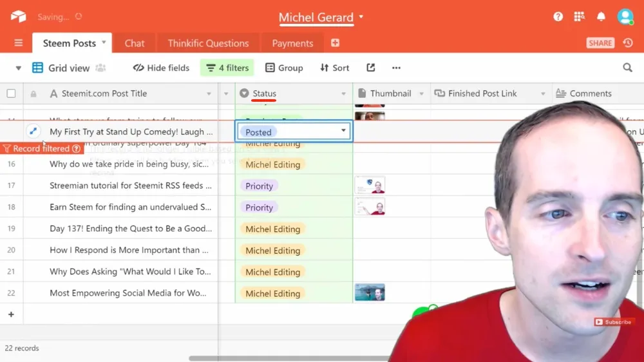This screenshot has width=644, height=362.
Task: Open the Michel Gerard base dropdown
Action: pyautogui.click(x=361, y=17)
